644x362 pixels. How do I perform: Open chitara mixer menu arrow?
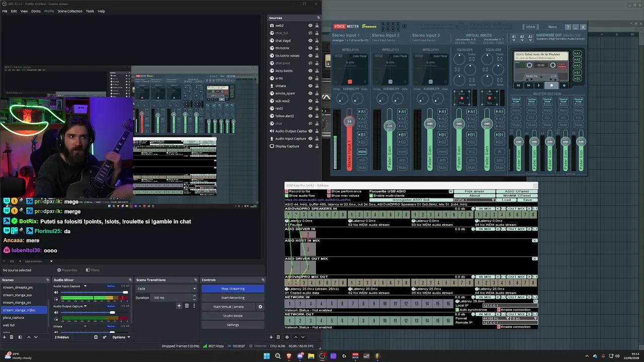[85, 326]
